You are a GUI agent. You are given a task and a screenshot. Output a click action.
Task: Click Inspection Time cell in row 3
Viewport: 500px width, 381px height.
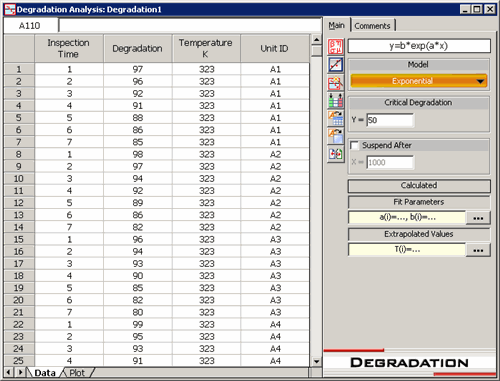[x=69, y=94]
